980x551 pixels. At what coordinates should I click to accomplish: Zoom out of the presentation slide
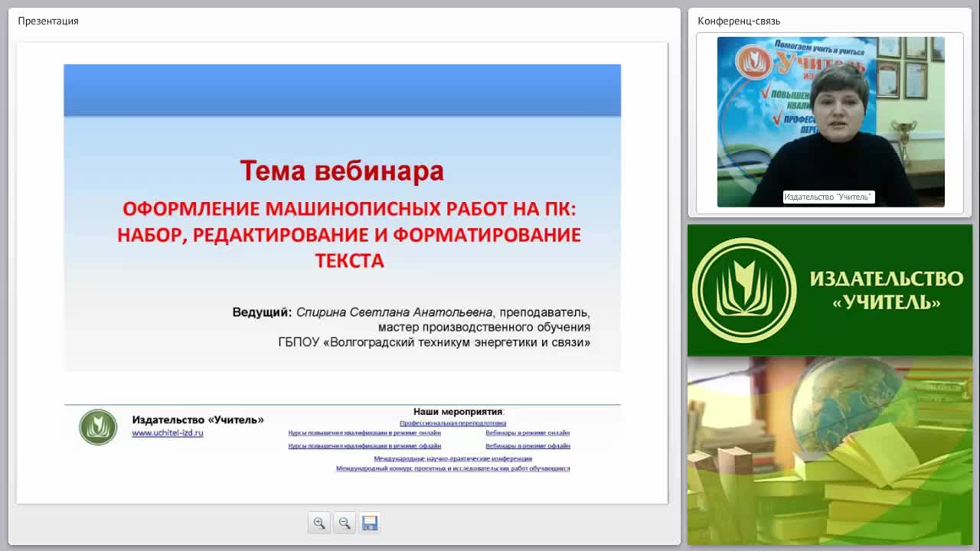pyautogui.click(x=345, y=523)
